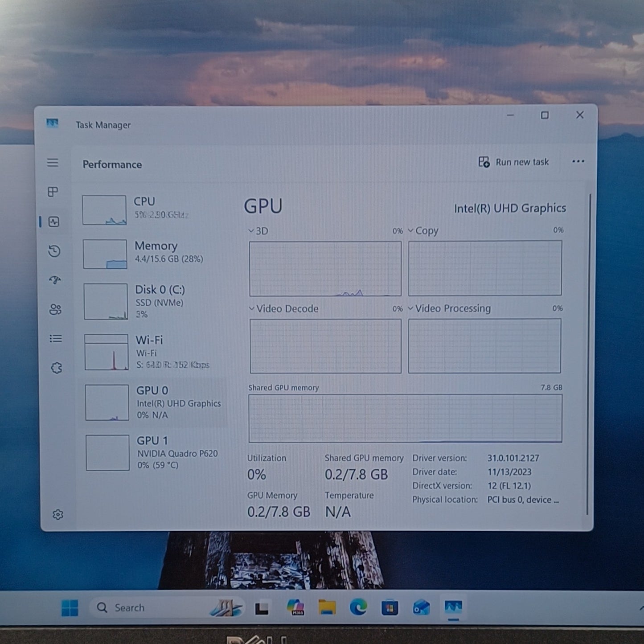
Task: Minimize the Task Manager window
Action: coord(511,115)
